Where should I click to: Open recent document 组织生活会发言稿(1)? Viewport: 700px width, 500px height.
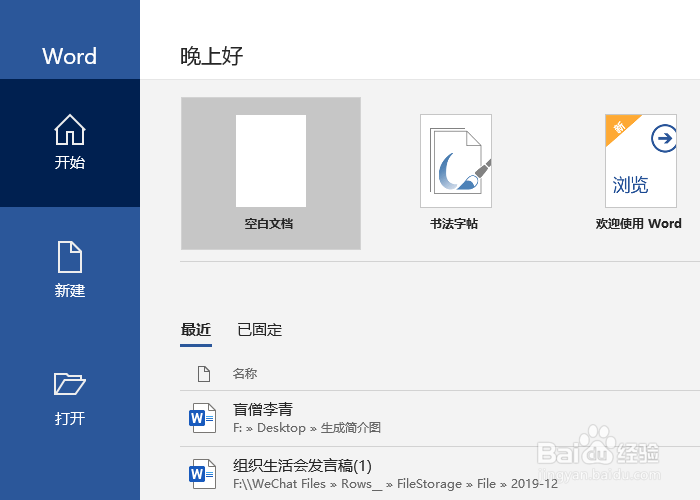point(440,474)
